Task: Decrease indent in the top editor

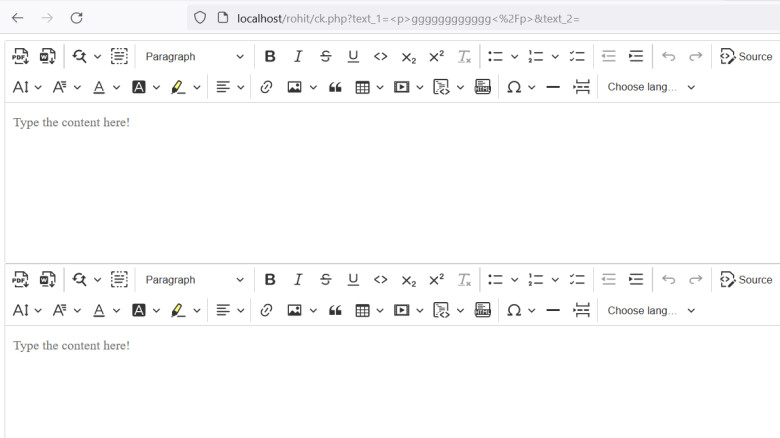Action: (608, 56)
